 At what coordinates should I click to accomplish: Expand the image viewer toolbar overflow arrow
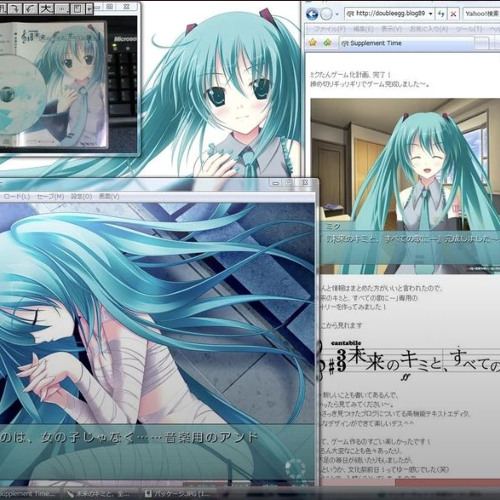[89, 8]
